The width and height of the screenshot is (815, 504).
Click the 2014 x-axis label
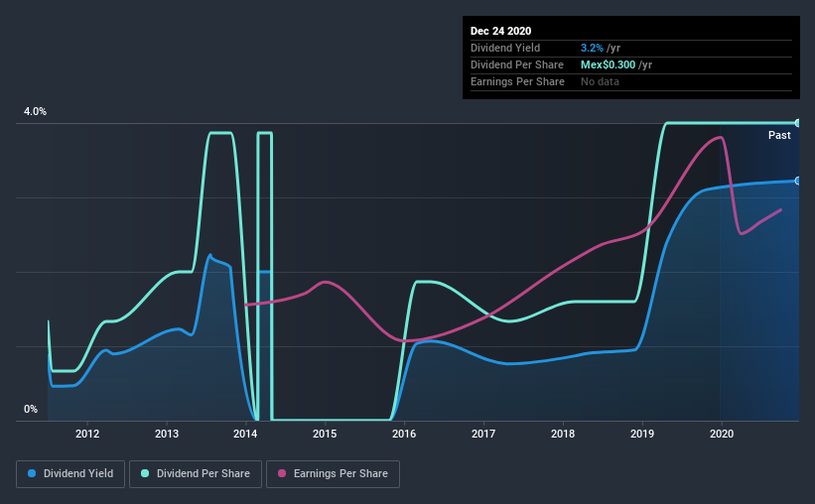pos(245,434)
